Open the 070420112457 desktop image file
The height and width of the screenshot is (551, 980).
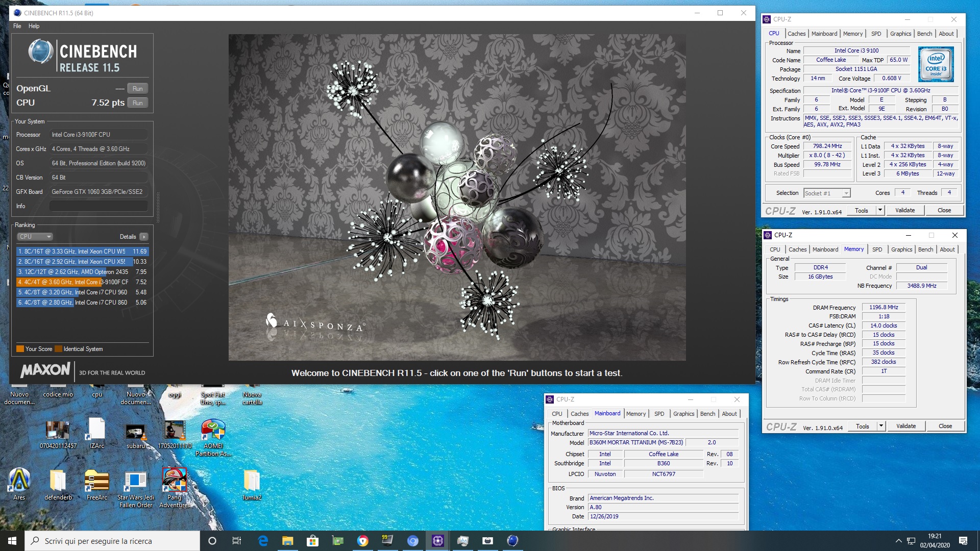coord(58,435)
